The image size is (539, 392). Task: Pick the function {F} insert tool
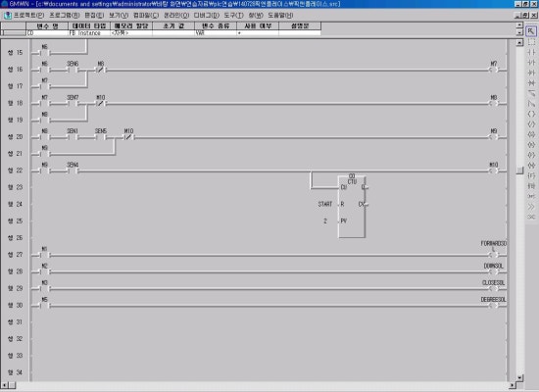pos(531,175)
